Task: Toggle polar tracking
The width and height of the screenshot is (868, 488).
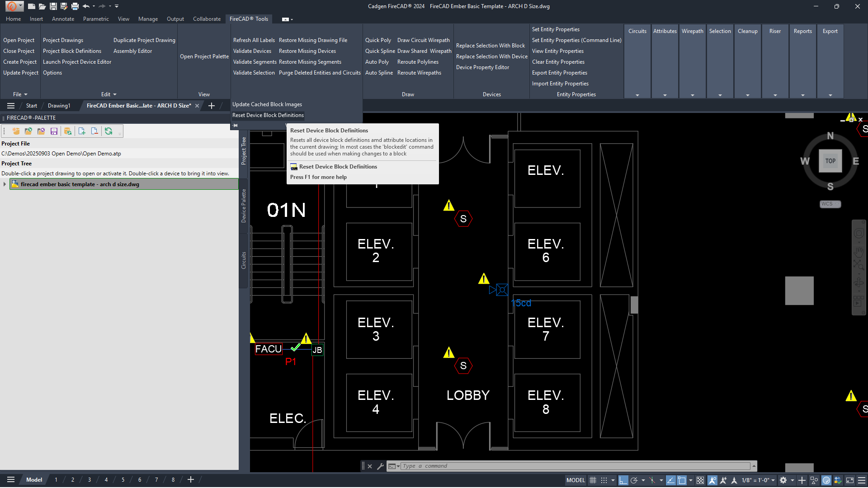Action: point(634,480)
